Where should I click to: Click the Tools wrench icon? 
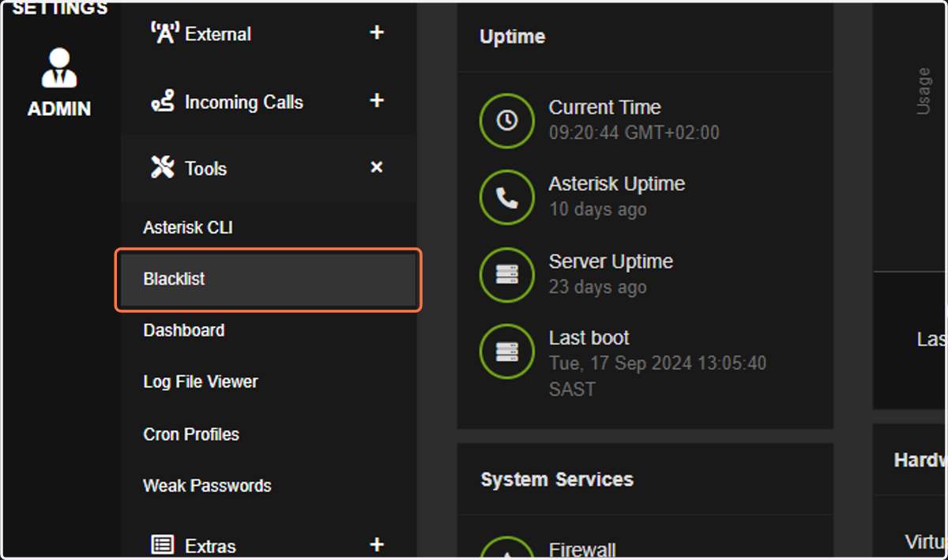(x=163, y=167)
